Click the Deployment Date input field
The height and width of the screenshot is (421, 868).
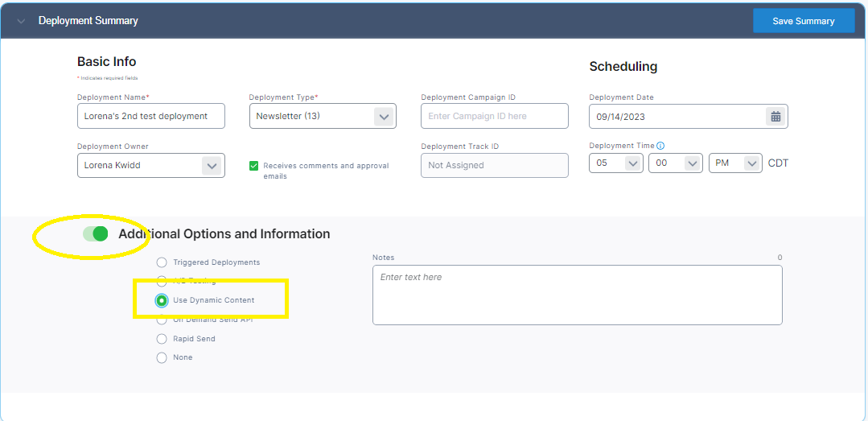click(x=676, y=117)
